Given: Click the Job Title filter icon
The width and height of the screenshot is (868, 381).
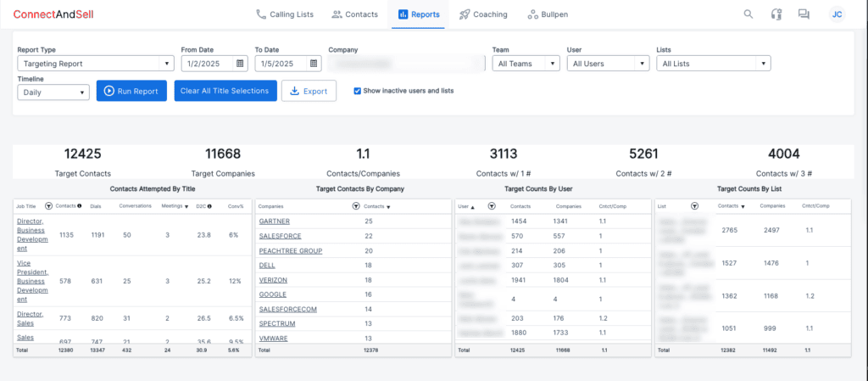Looking at the screenshot, I should [x=48, y=206].
